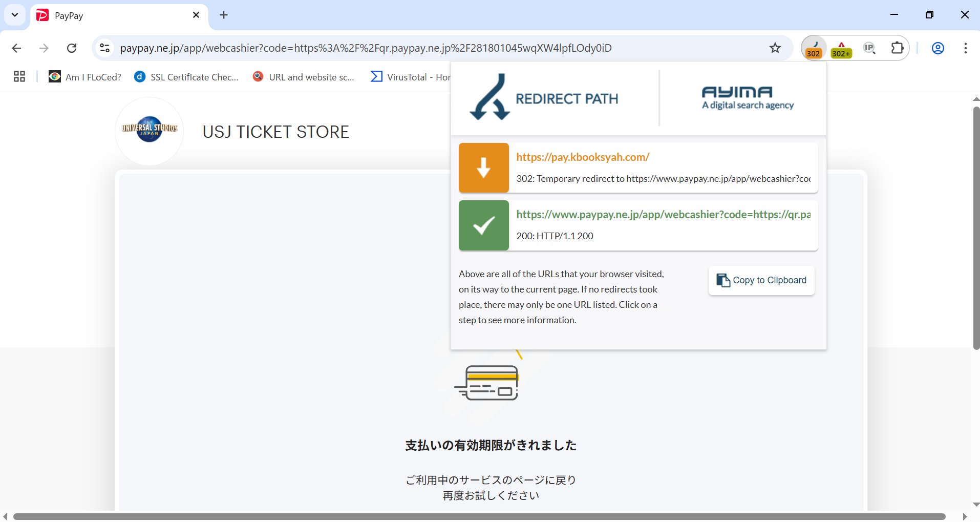Select the PayPay tab
Viewport: 980px width, 522px height.
119,16
